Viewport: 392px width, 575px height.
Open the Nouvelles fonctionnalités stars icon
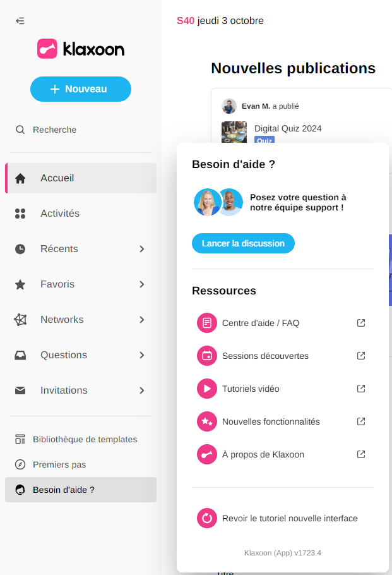[x=206, y=421]
